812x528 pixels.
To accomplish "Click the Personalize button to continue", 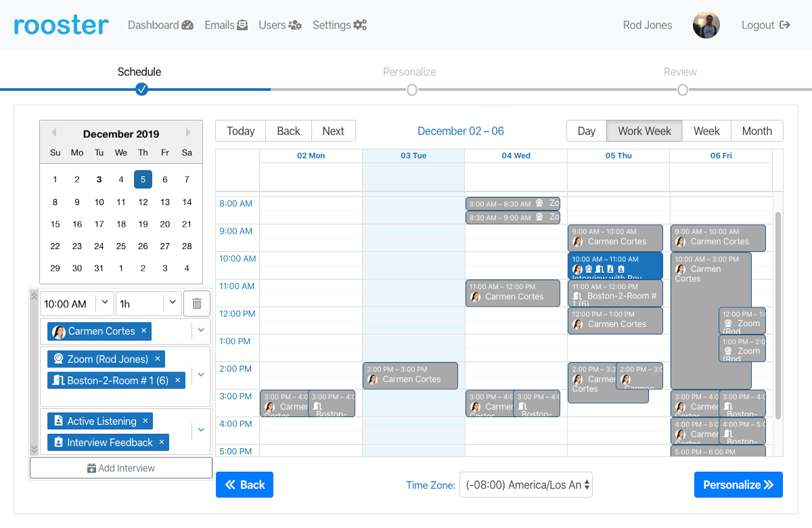I will click(738, 485).
